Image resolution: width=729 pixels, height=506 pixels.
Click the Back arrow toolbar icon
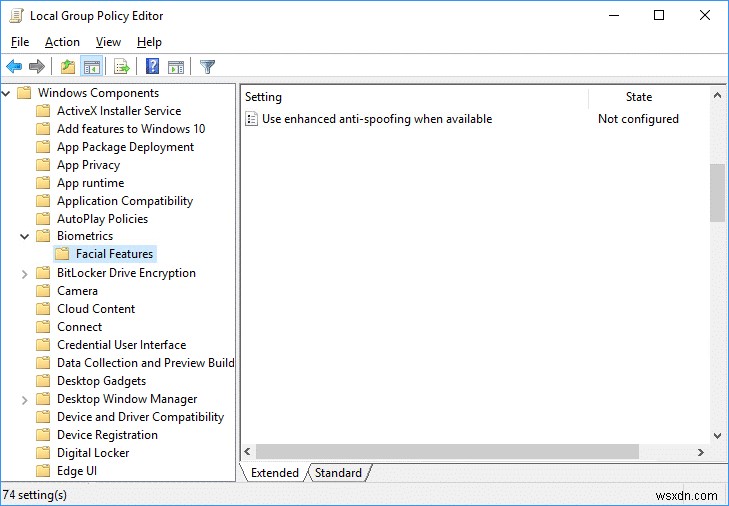(x=14, y=67)
